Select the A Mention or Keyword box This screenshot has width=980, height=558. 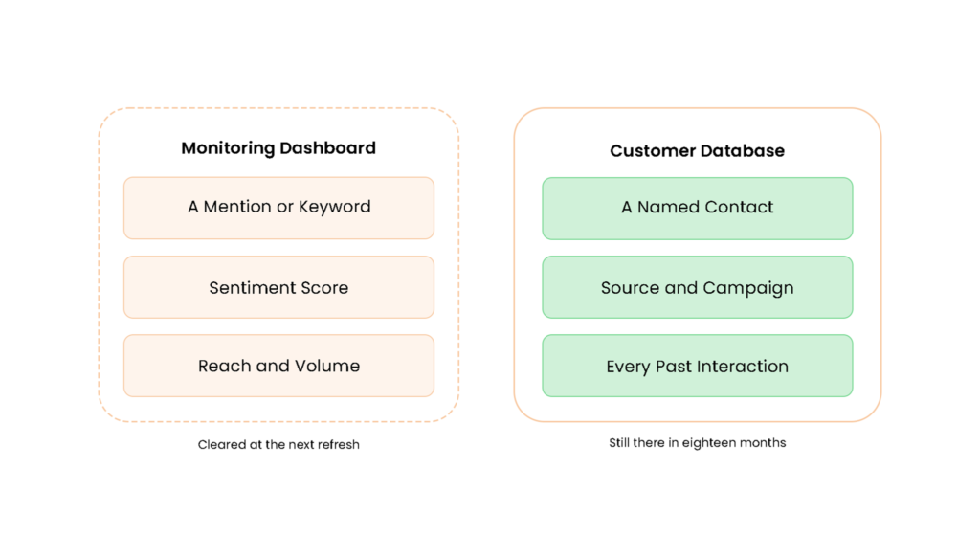[x=278, y=208]
